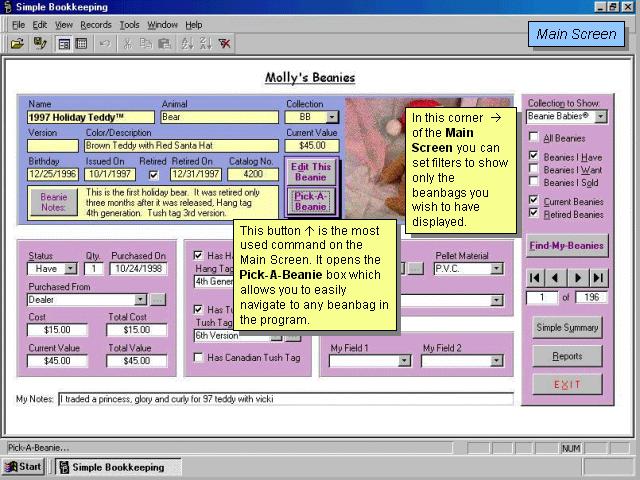
Task: Click the Windows Start button
Action: (x=24, y=467)
